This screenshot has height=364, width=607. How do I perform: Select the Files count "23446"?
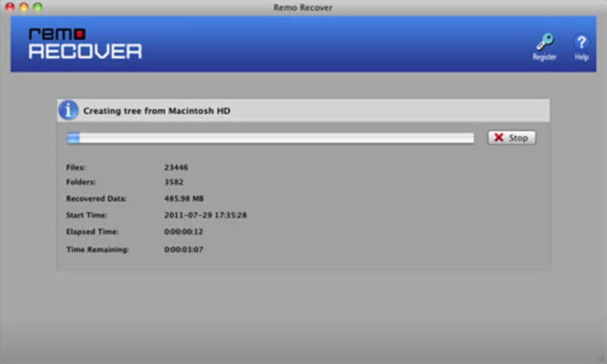(176, 168)
